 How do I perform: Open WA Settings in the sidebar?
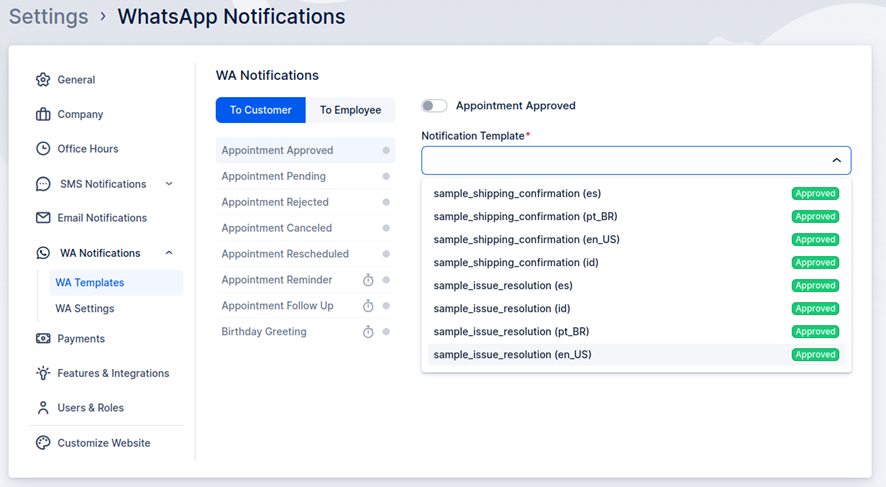pyautogui.click(x=85, y=309)
